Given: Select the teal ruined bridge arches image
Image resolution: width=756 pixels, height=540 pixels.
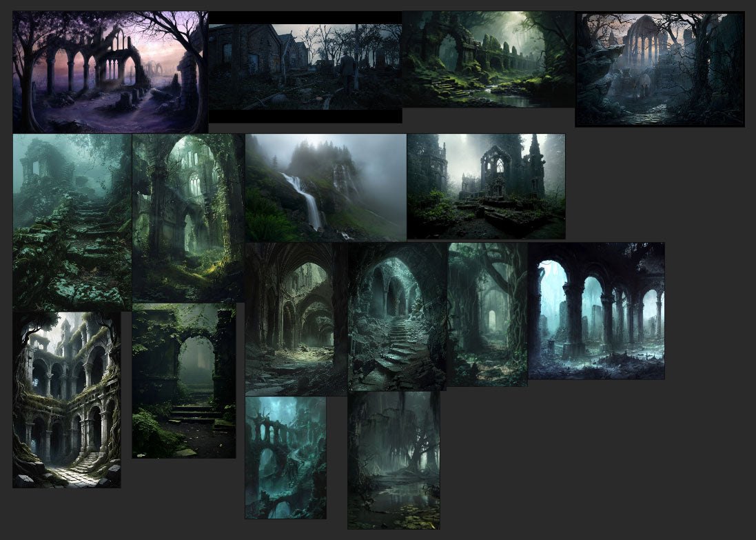Looking at the screenshot, I should pyautogui.click(x=285, y=457).
